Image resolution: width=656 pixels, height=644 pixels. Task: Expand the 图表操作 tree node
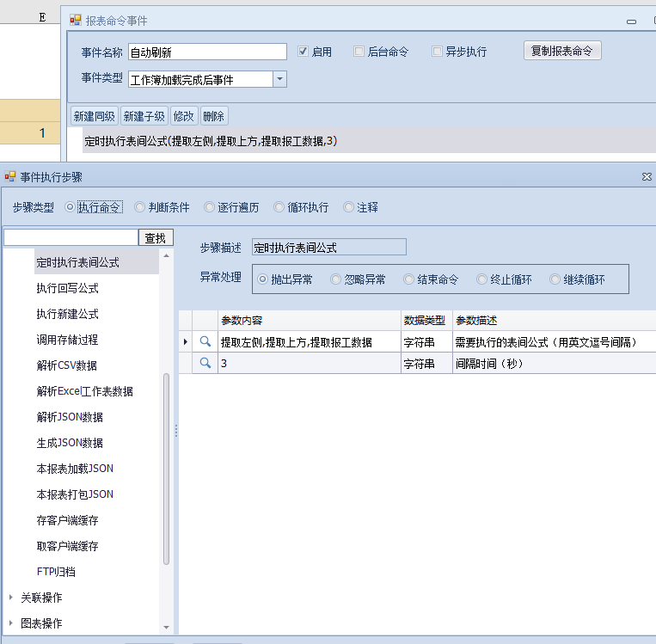click(x=10, y=623)
